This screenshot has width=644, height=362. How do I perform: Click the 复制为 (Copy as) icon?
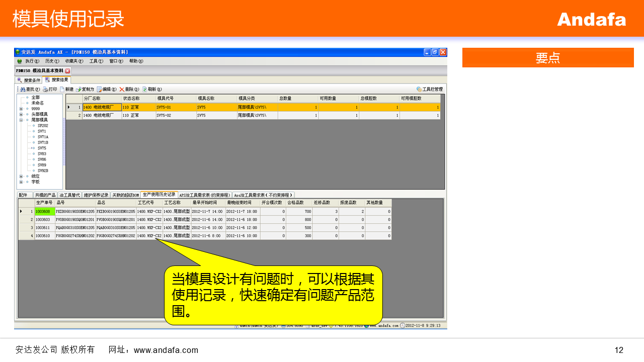pyautogui.click(x=78, y=89)
